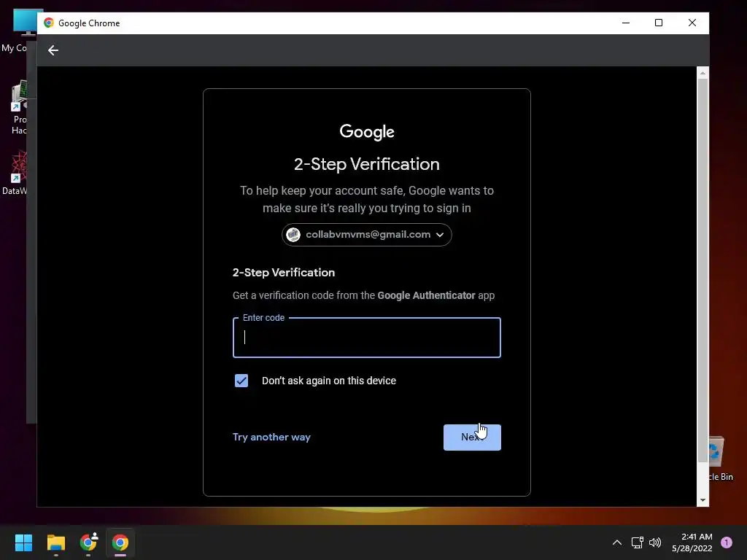This screenshot has width=747, height=560.
Task: Focus the Enter code input field
Action: tap(366, 338)
